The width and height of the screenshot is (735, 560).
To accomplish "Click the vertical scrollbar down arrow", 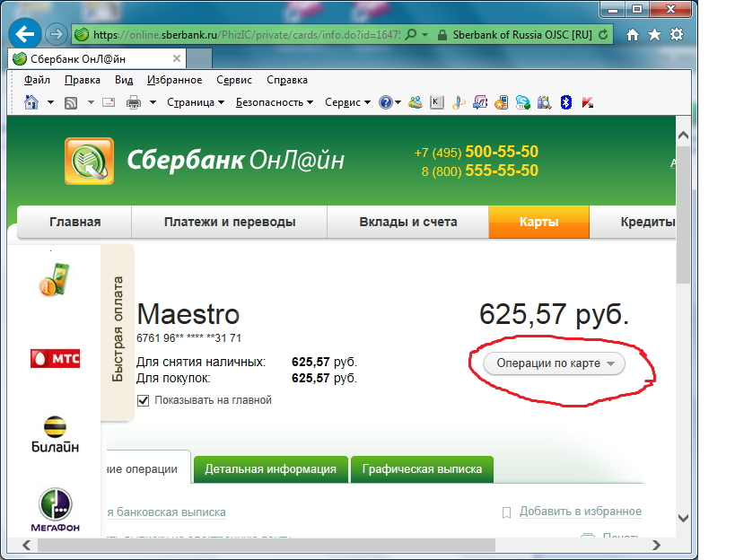I will coord(684,518).
